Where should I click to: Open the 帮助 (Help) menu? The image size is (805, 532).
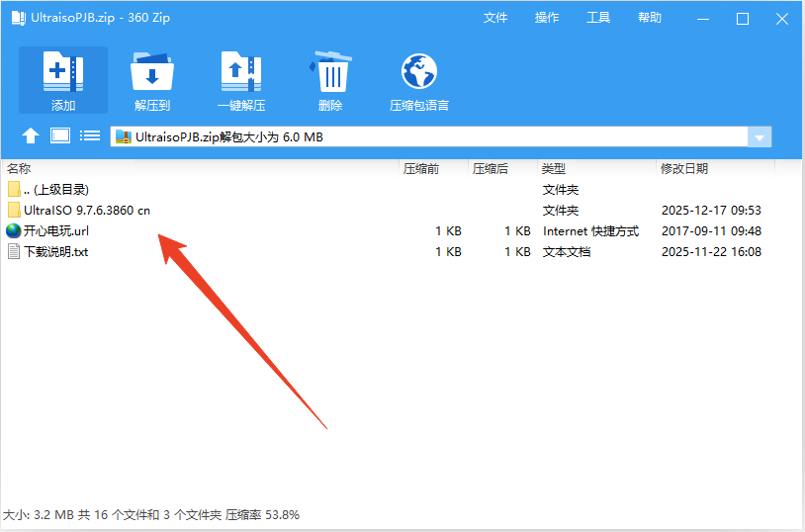[650, 18]
